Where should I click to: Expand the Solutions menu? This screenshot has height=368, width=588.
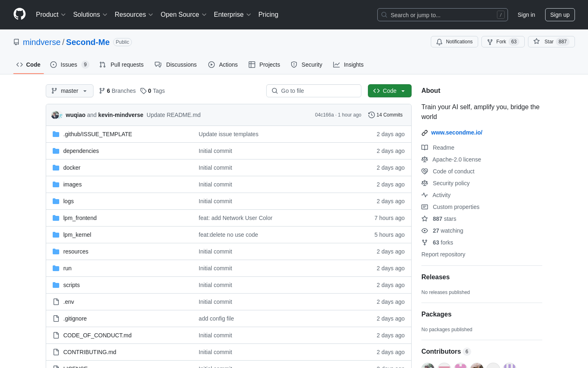pyautogui.click(x=90, y=15)
